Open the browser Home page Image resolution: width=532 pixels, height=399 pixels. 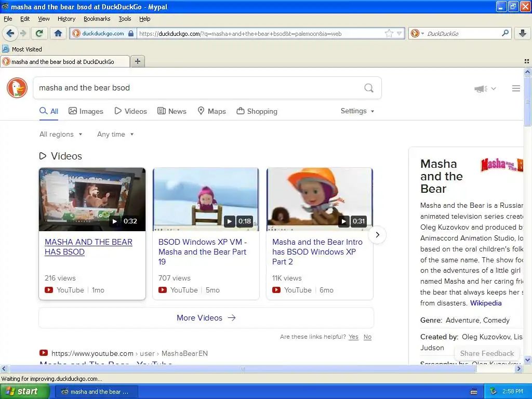pos(58,33)
